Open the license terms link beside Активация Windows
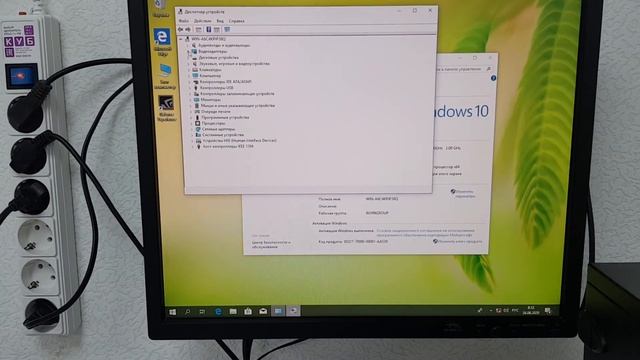Screen dimensions: 640x360 [425, 233]
